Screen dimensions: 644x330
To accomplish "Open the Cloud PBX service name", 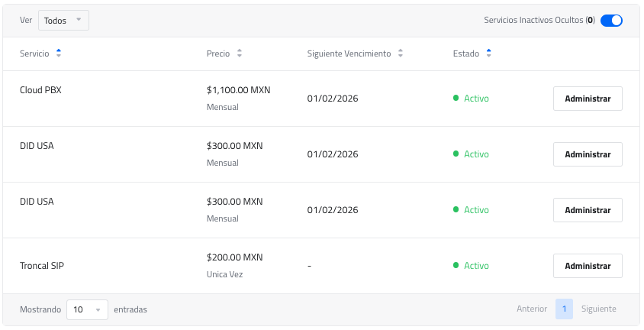I will coord(40,90).
